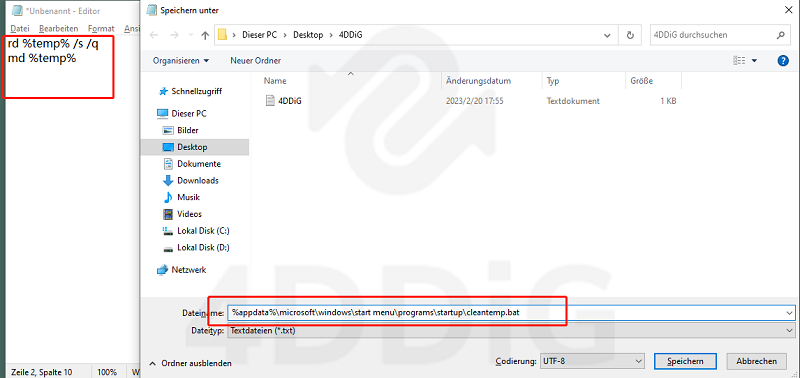This screenshot has width=800, height=378.
Task: Go up one folder level
Action: pos(205,35)
